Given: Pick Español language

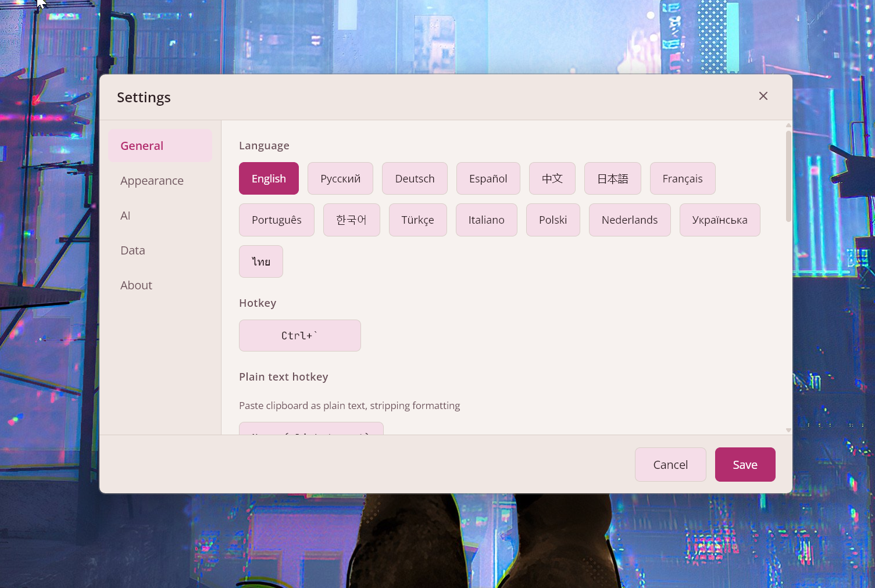Looking at the screenshot, I should point(488,178).
